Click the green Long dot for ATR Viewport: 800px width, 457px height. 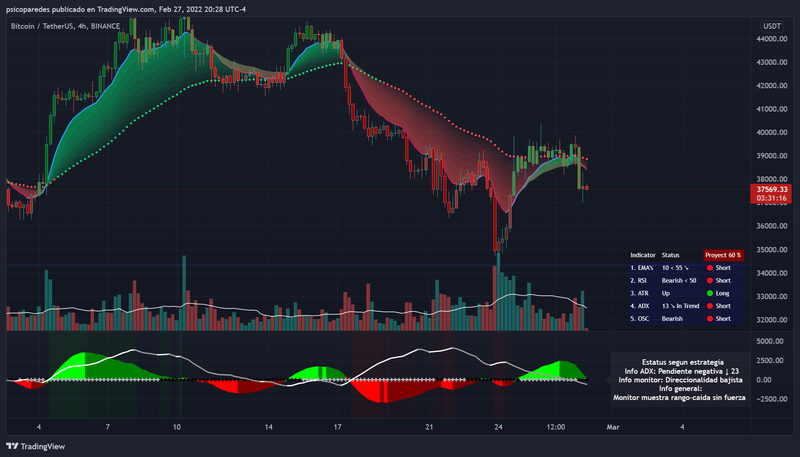click(710, 293)
